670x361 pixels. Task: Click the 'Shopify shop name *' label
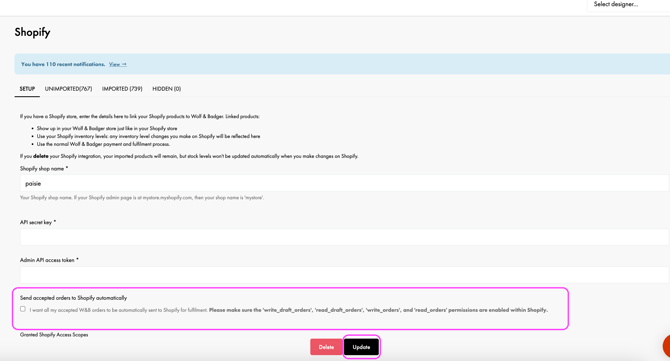pyautogui.click(x=44, y=169)
